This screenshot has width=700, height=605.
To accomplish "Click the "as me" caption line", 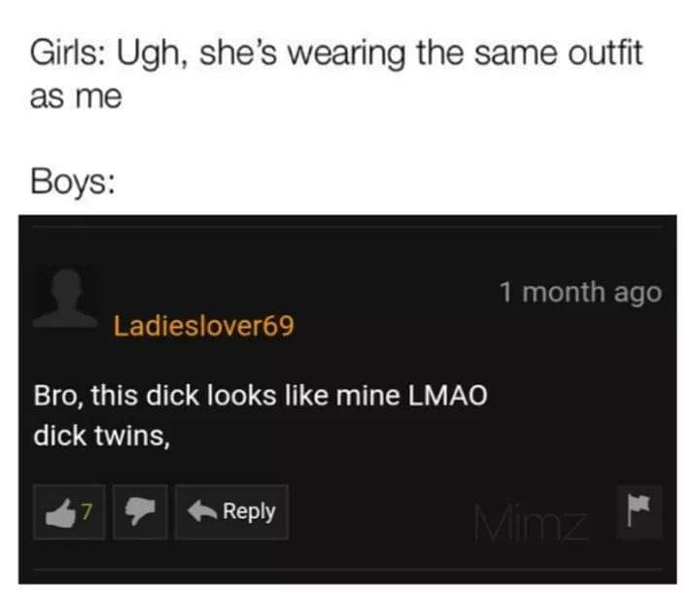I will pos(76,97).
